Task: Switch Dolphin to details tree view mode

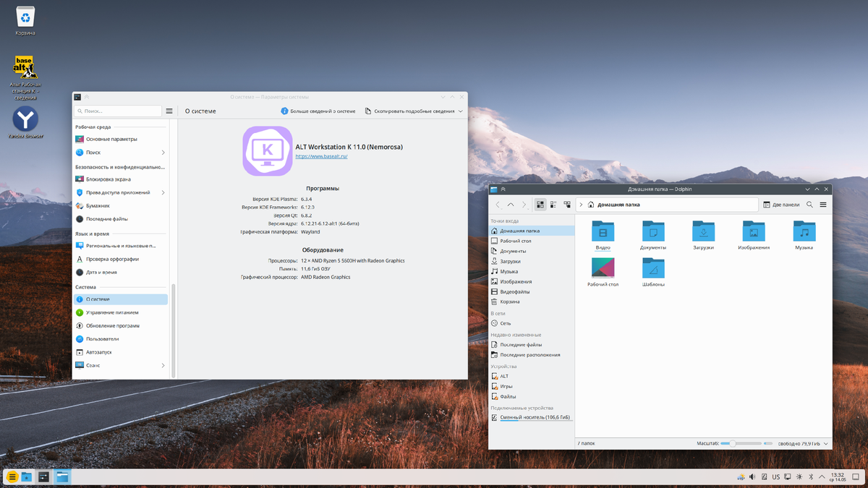Action: [x=567, y=205]
